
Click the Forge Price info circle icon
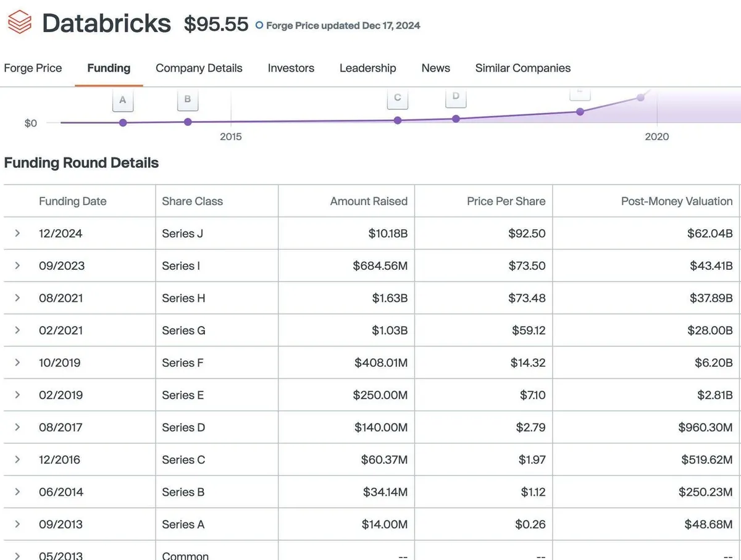click(x=259, y=26)
